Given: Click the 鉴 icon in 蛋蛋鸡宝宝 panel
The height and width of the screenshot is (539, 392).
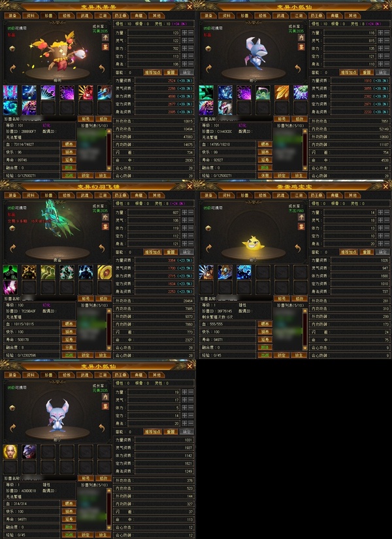Looking at the screenshot, I should (x=301, y=226).
